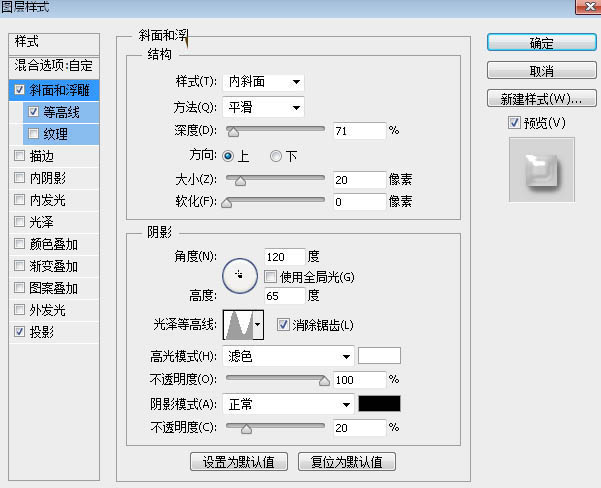This screenshot has width=601, height=488.
Task: Close the 图层样式 dialog window
Action: click(589, 7)
